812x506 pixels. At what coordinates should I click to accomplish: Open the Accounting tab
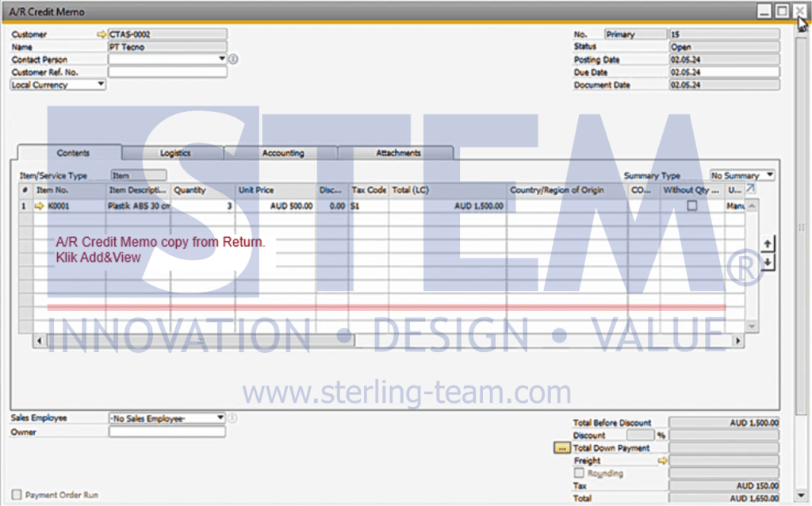(282, 153)
